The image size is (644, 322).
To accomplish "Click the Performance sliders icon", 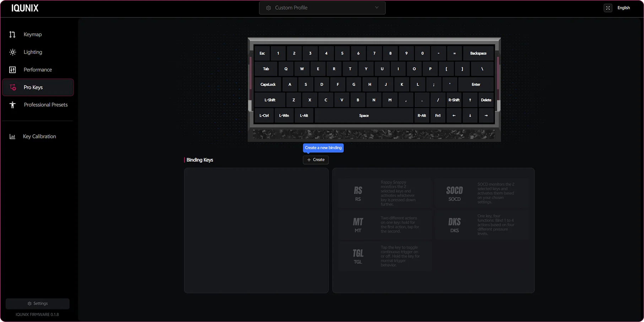I will coord(12,70).
